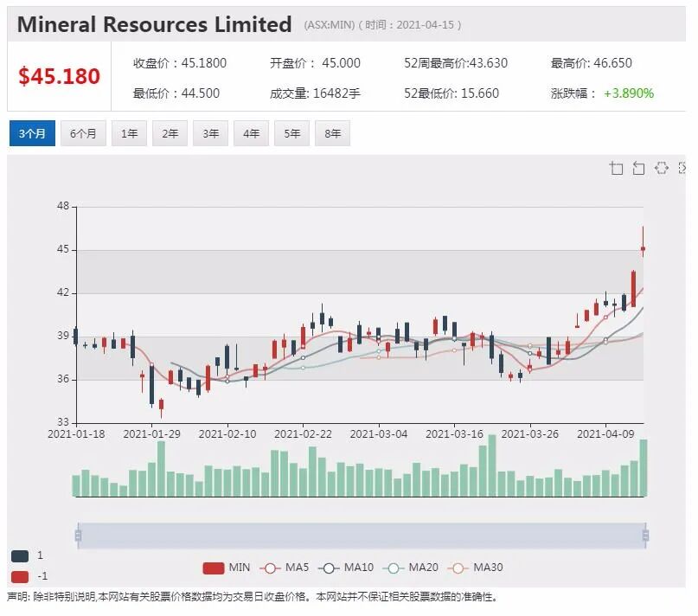Click the dark blue 1 legend swatch
The width and height of the screenshot is (698, 616).
(x=20, y=555)
